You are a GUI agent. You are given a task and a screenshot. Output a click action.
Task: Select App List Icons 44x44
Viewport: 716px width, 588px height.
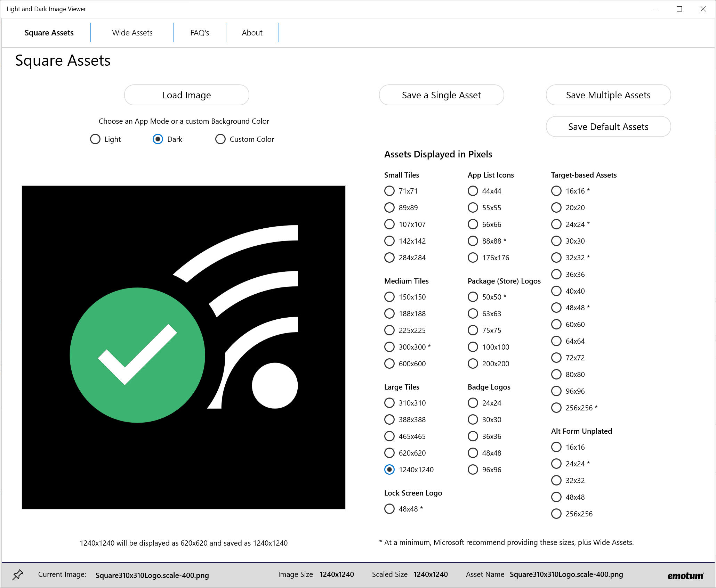pyautogui.click(x=484, y=191)
